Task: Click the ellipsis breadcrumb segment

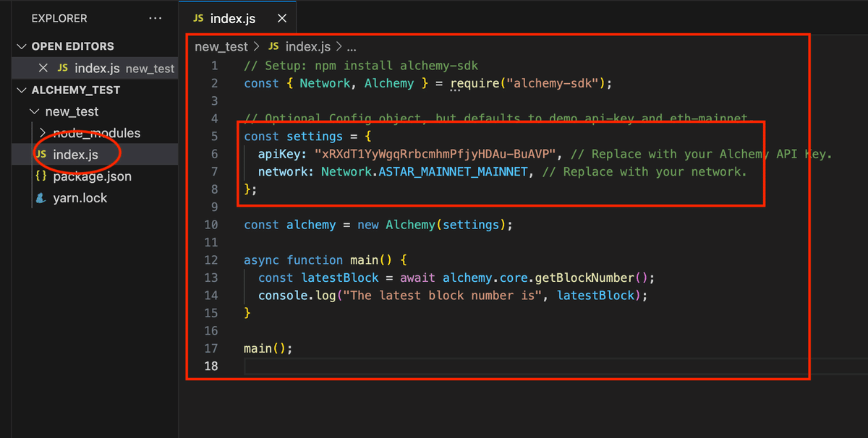Action: pyautogui.click(x=352, y=47)
